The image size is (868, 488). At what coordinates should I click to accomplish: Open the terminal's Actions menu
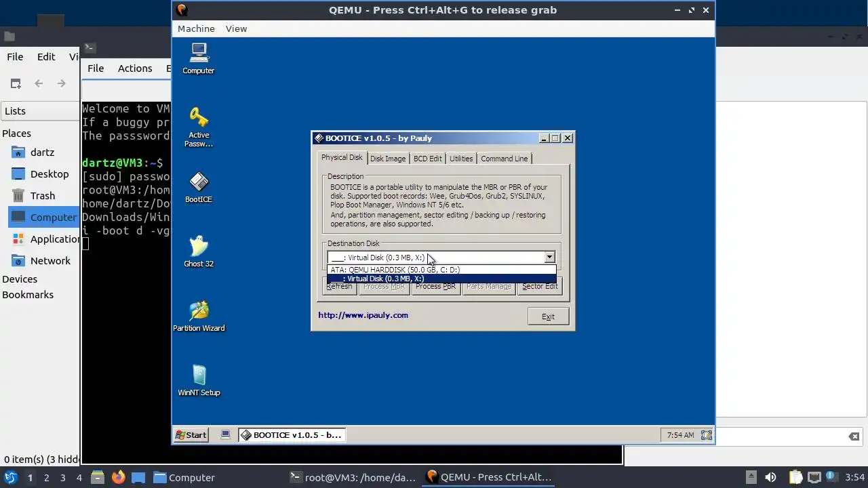(x=135, y=68)
